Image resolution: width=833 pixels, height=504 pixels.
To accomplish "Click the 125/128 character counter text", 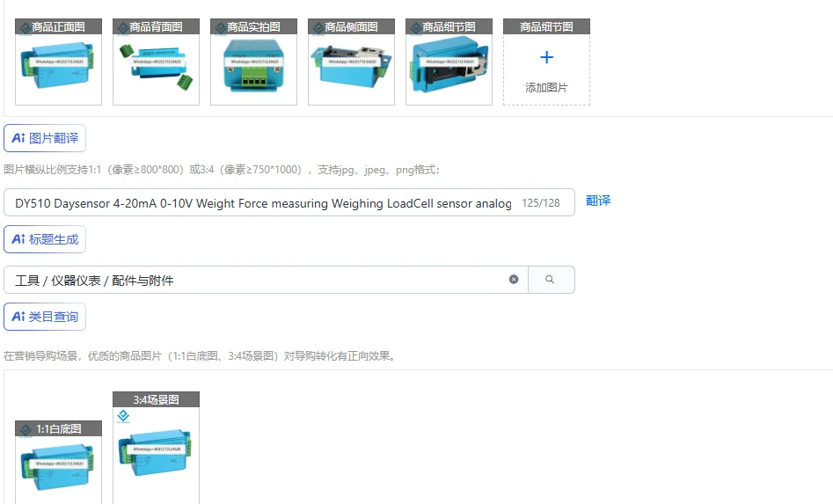I will coord(541,203).
